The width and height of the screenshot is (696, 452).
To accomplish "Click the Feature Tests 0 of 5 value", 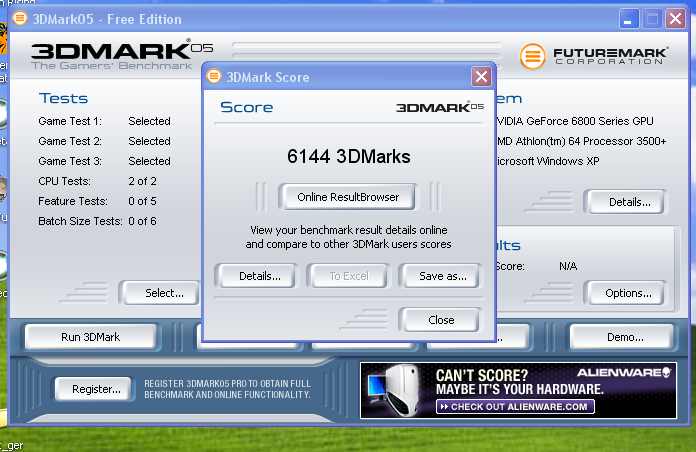I will 142,201.
